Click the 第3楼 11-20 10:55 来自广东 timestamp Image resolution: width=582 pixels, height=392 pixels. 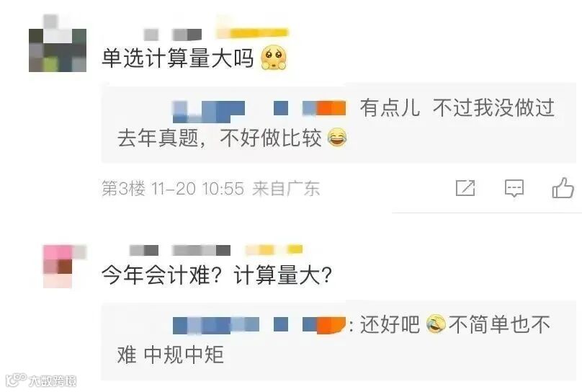click(x=210, y=189)
